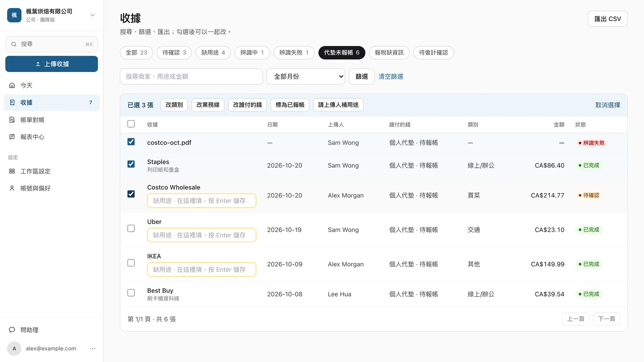Click the 請上傳人補用途 button
Image resolution: width=644 pixels, height=362 pixels.
pyautogui.click(x=339, y=105)
